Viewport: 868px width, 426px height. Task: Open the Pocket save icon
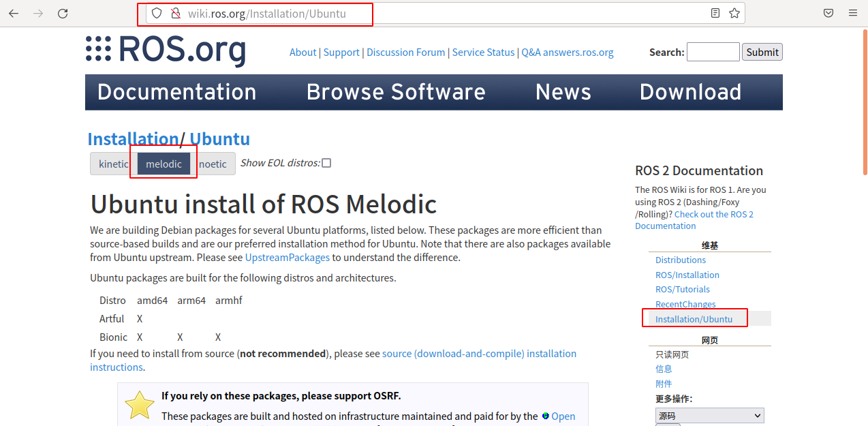(828, 13)
